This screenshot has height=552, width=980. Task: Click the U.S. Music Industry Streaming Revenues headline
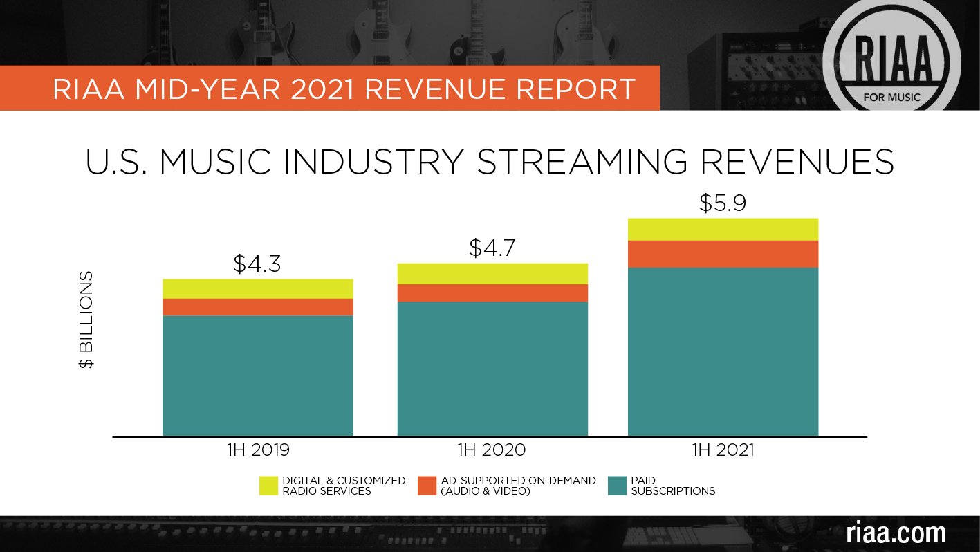490,162
